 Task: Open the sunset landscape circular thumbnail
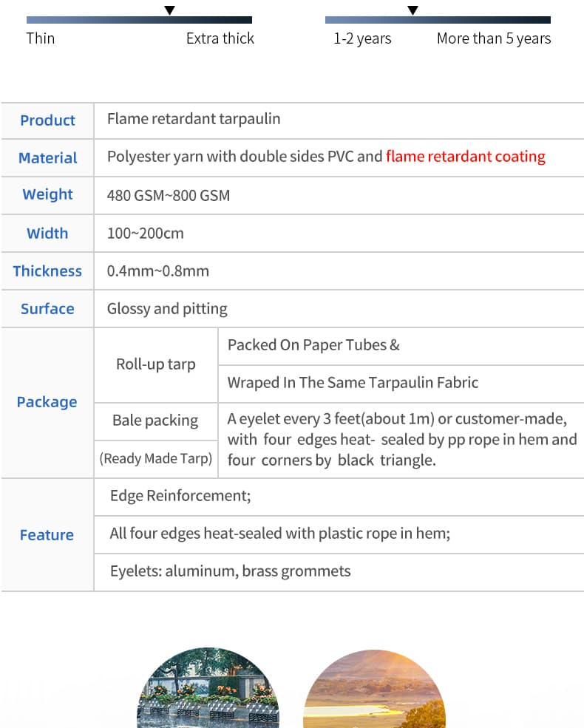click(374, 689)
